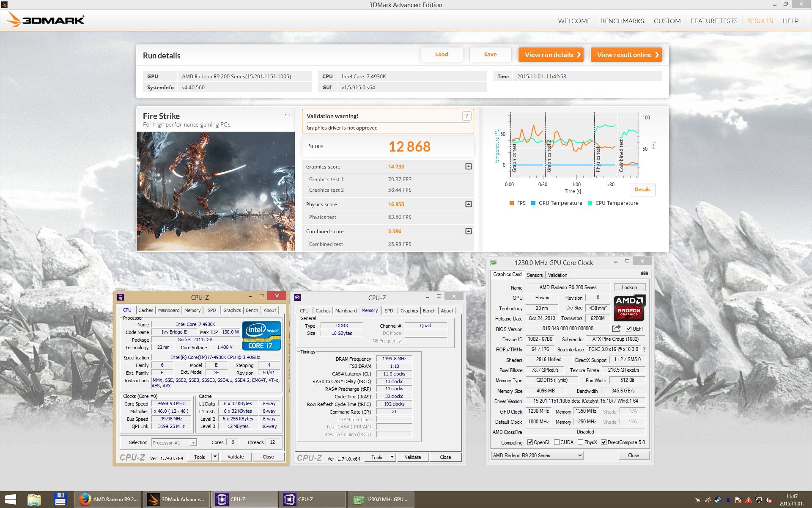Click the Windows Start button
This screenshot has height=508, width=812.
click(10, 500)
